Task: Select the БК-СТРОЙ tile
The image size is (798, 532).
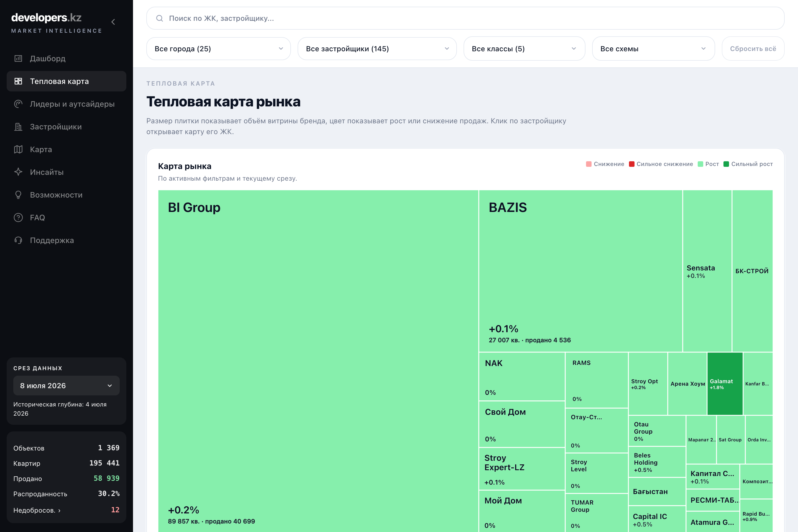Action: point(752,271)
